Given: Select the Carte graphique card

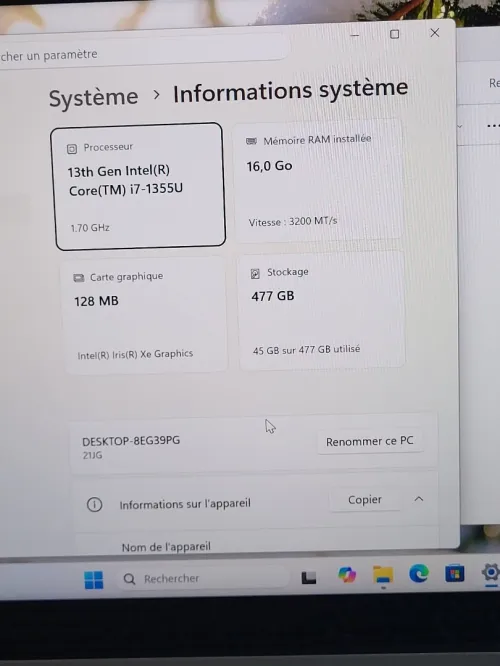Looking at the screenshot, I should tap(144, 315).
